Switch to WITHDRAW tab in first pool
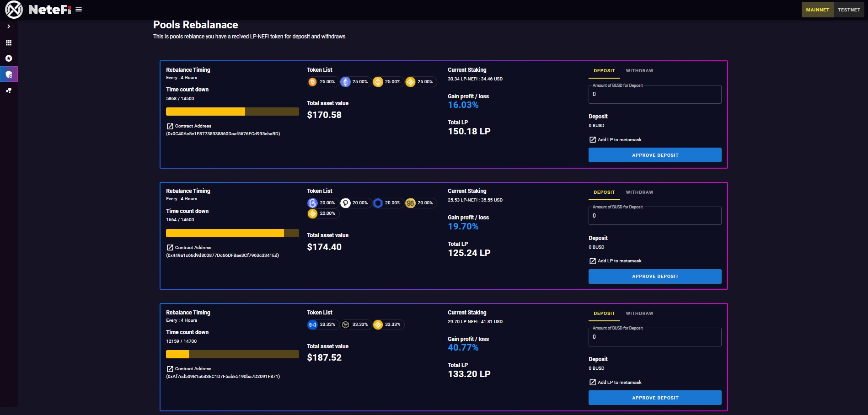Viewport: 868px width, 415px height. [x=639, y=71]
